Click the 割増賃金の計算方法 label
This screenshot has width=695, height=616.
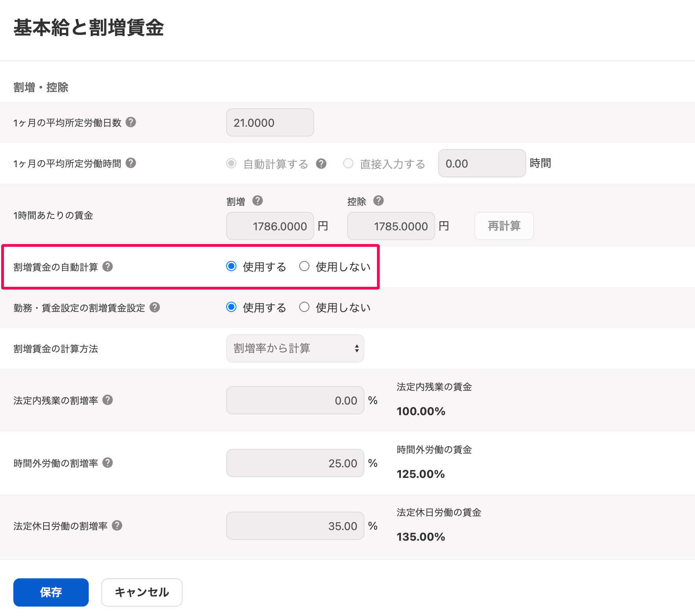(56, 349)
